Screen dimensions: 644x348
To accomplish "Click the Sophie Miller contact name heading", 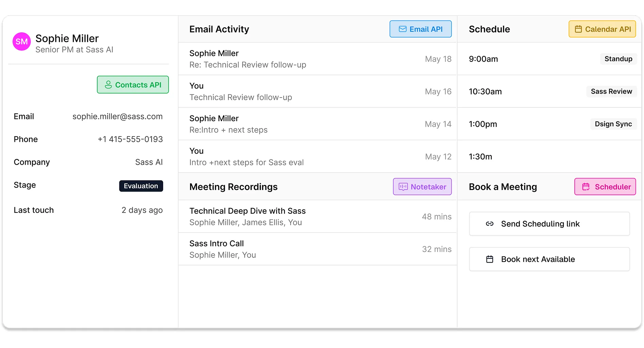I will 67,38.
